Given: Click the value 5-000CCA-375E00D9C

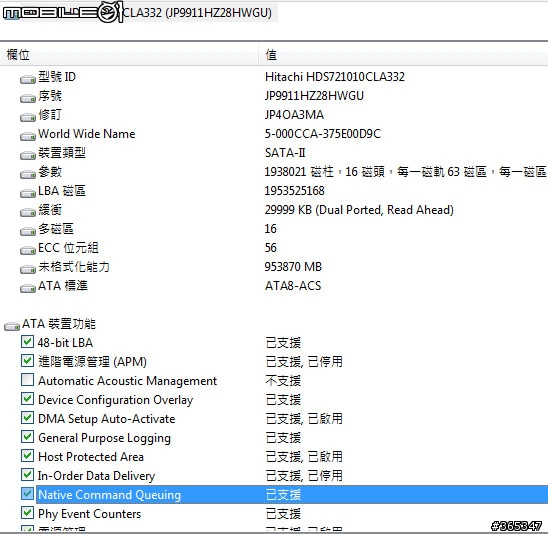Looking at the screenshot, I should tap(323, 134).
